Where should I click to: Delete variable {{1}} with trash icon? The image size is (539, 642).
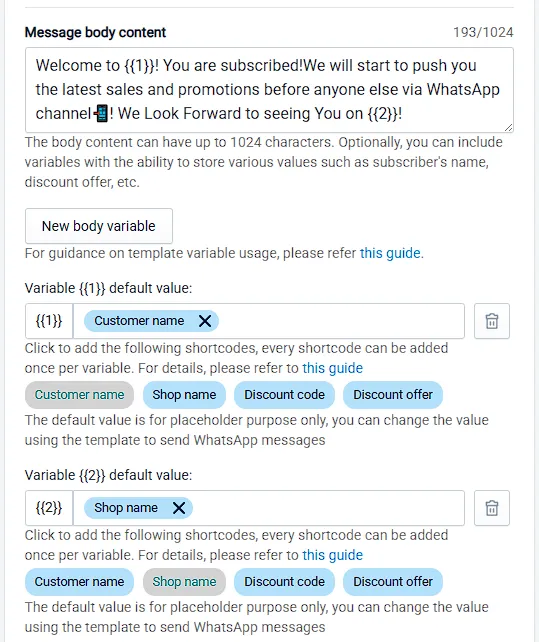click(491, 321)
